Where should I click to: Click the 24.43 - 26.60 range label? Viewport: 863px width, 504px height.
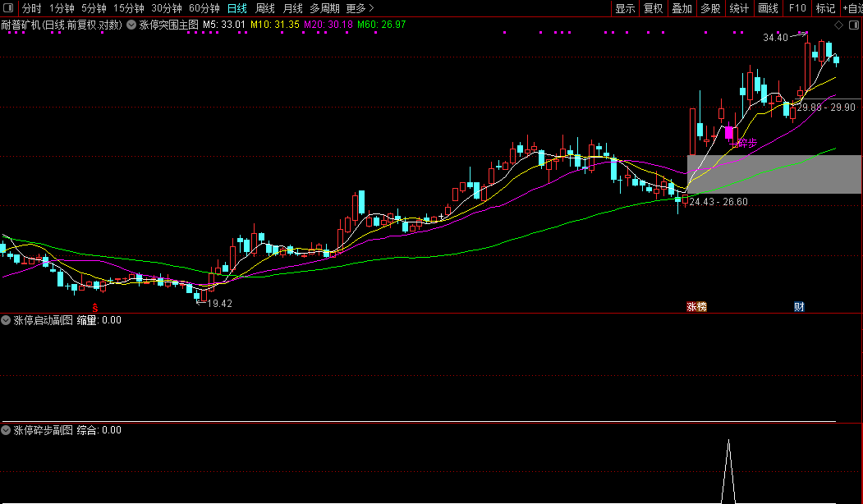pyautogui.click(x=718, y=202)
